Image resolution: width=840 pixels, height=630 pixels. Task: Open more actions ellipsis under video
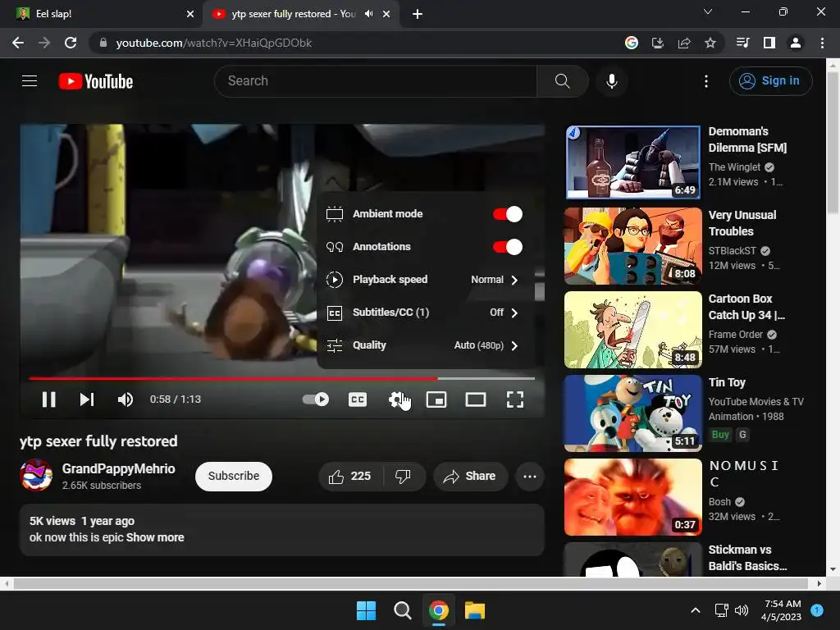tap(530, 477)
